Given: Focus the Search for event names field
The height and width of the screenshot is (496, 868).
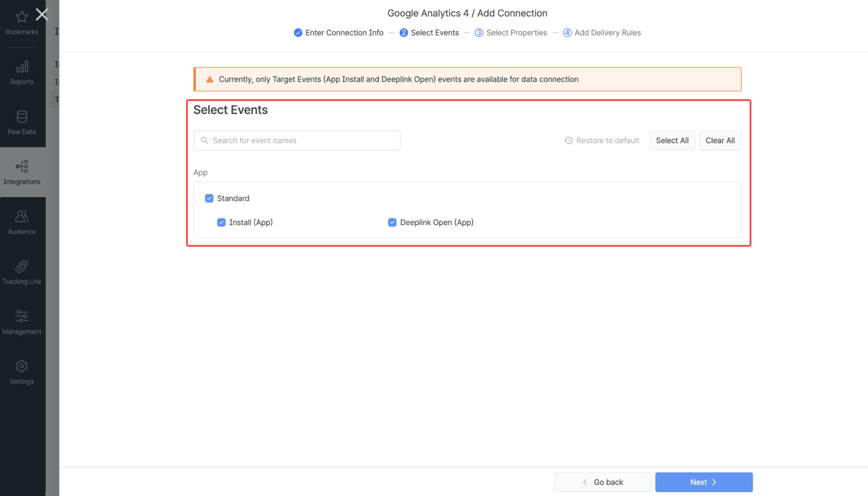Looking at the screenshot, I should pyautogui.click(x=297, y=141).
